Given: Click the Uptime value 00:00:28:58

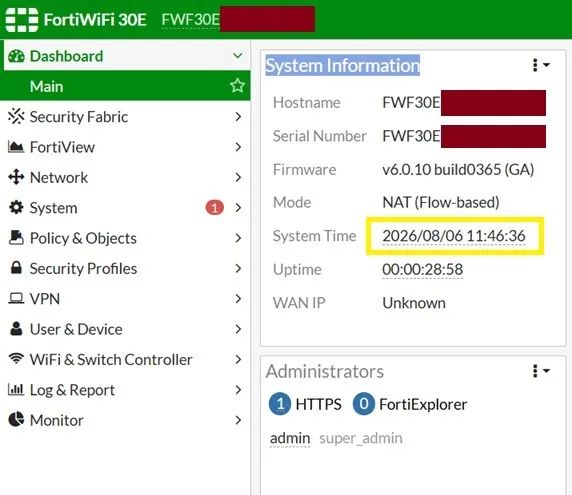Looking at the screenshot, I should pyautogui.click(x=422, y=270).
